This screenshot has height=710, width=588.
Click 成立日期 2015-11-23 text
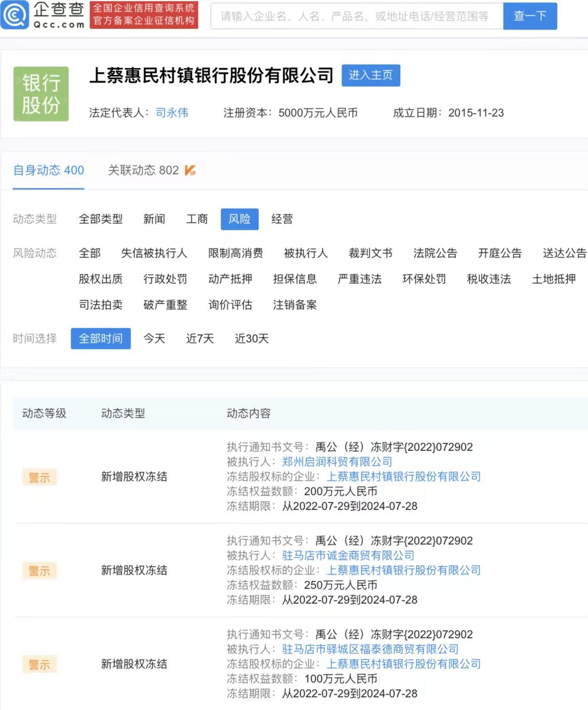[448, 113]
